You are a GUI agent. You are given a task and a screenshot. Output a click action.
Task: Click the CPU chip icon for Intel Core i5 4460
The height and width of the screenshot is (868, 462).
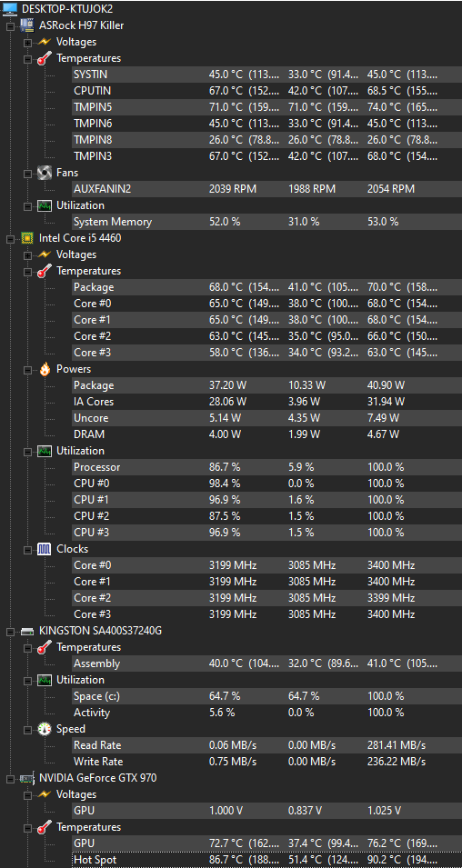(27, 238)
